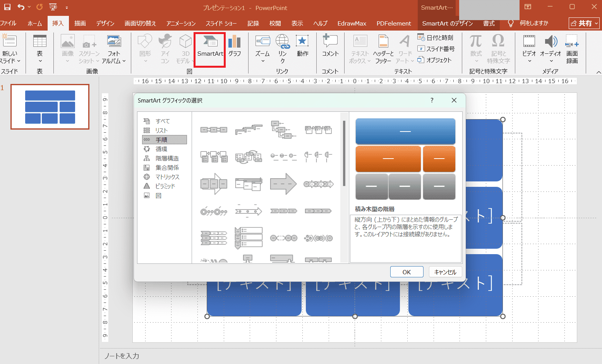This screenshot has width=602, height=364.
Task: Click the SmartArt layout list scrollbar
Action: [x=344, y=154]
